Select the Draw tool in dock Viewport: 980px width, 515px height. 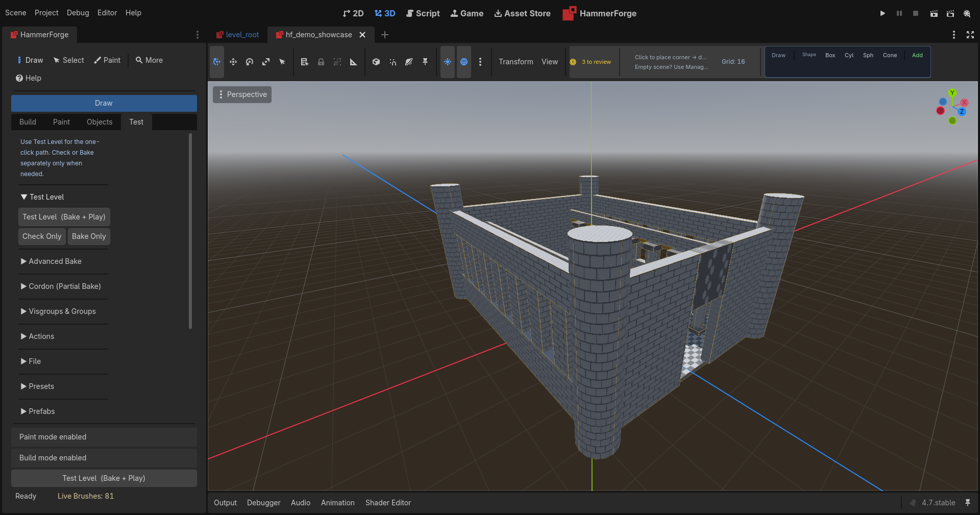[30, 60]
